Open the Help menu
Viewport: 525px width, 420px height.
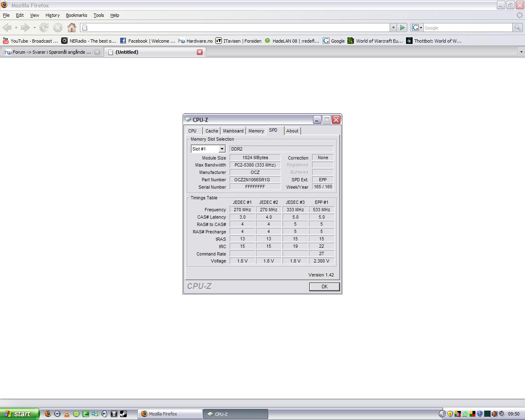pyautogui.click(x=115, y=15)
